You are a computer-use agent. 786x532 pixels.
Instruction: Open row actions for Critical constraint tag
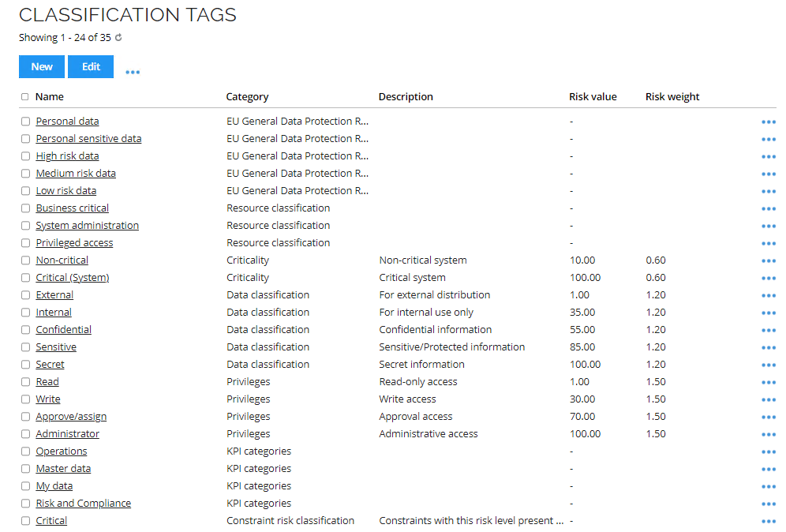point(768,522)
